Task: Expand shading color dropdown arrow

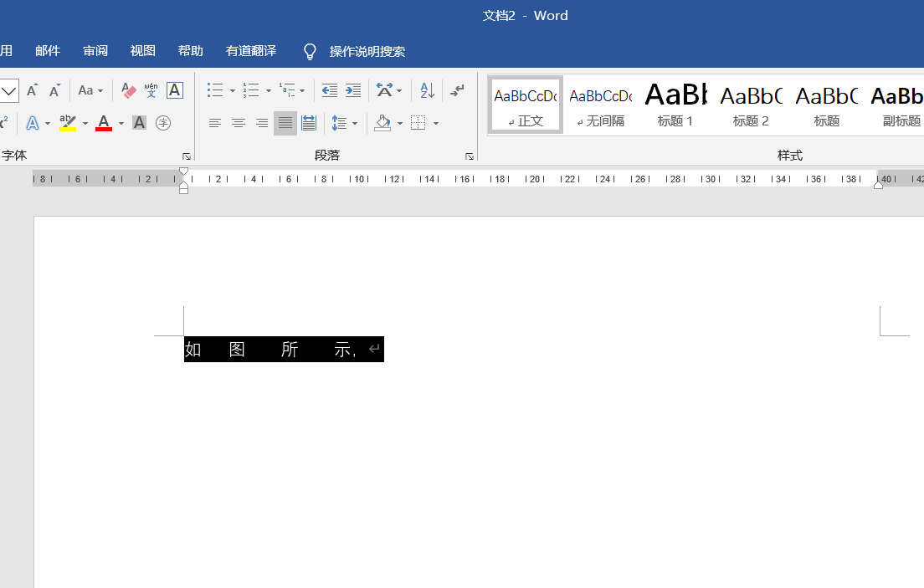Action: pyautogui.click(x=400, y=124)
